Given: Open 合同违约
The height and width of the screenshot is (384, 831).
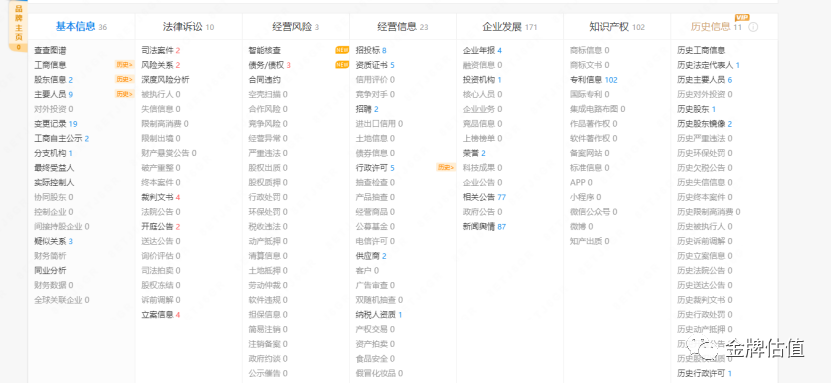Looking at the screenshot, I should click(264, 80).
